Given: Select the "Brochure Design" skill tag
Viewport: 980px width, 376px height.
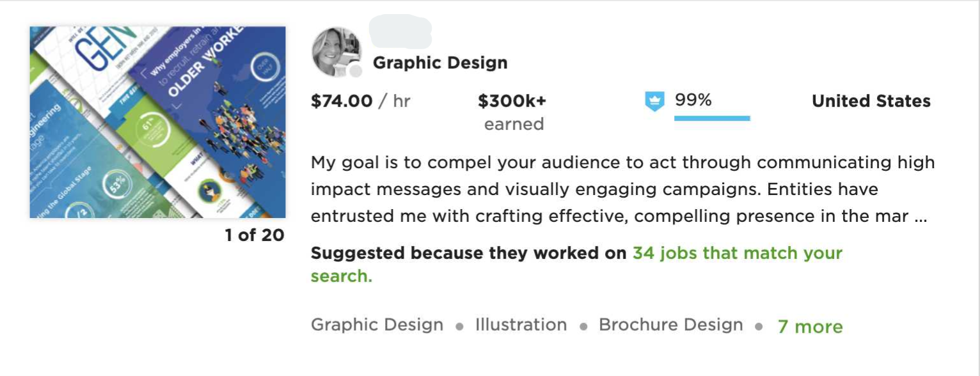Looking at the screenshot, I should [670, 325].
